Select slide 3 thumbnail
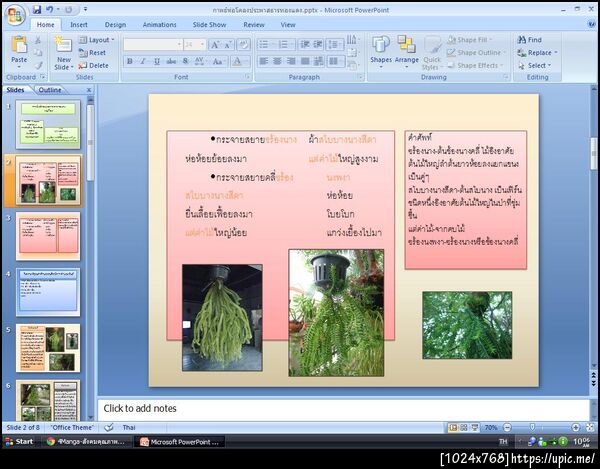The image size is (600, 469). tap(48, 236)
